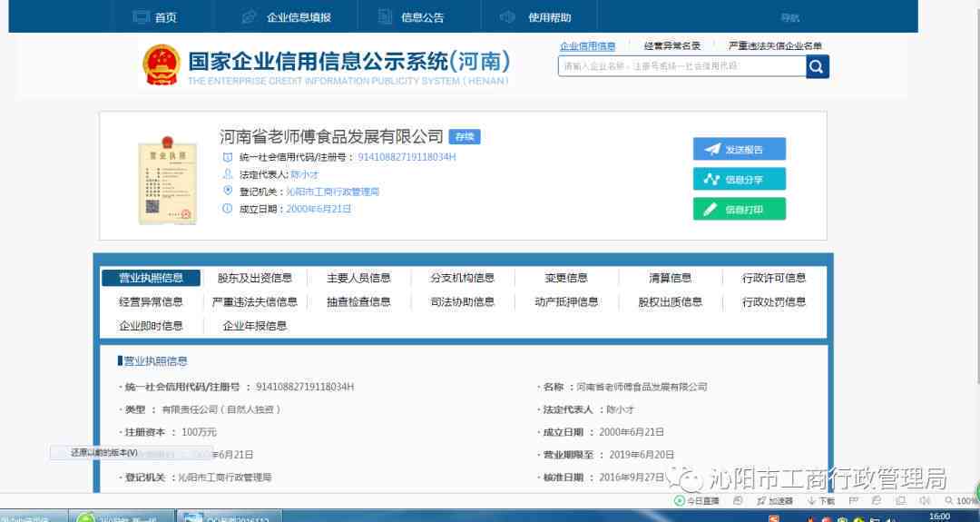Click the 注册资本 value 100万元
Screen dimensions: 980x522
[x=199, y=432]
